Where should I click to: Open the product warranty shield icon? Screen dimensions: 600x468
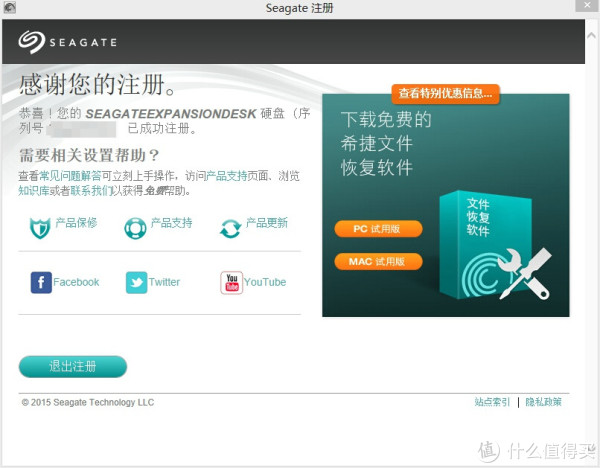pyautogui.click(x=40, y=228)
